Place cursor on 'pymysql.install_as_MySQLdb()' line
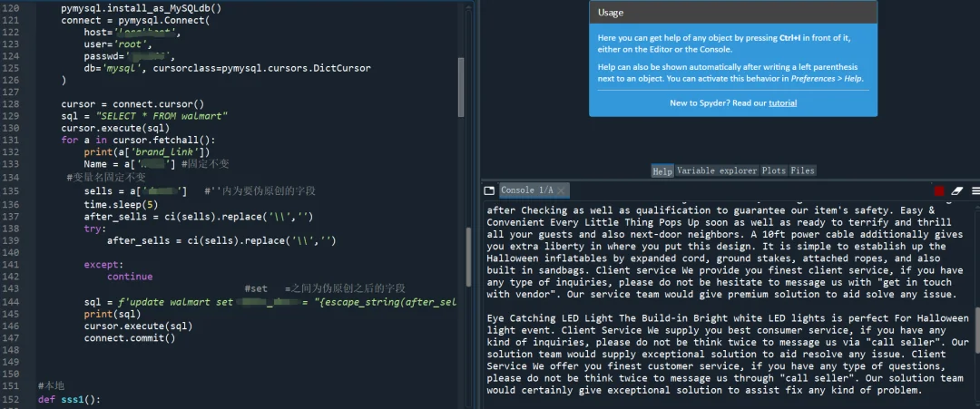980x409 pixels. [x=141, y=9]
